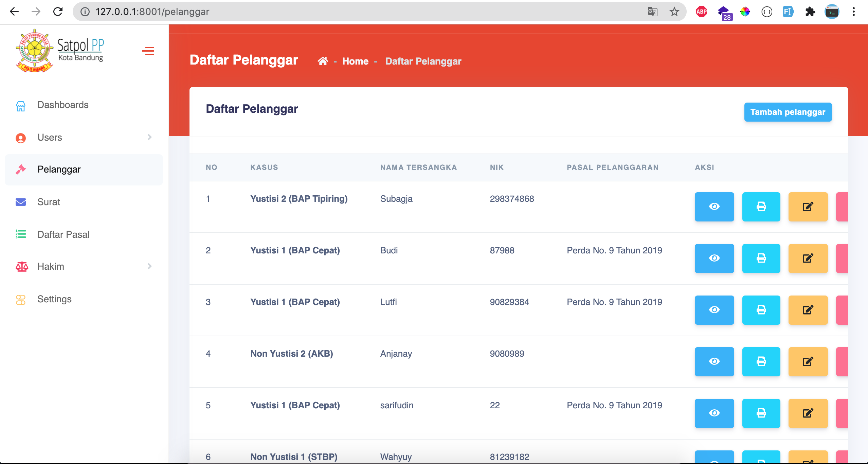Image resolution: width=868 pixels, height=464 pixels.
Task: Print record for Subagja row
Action: tap(761, 207)
